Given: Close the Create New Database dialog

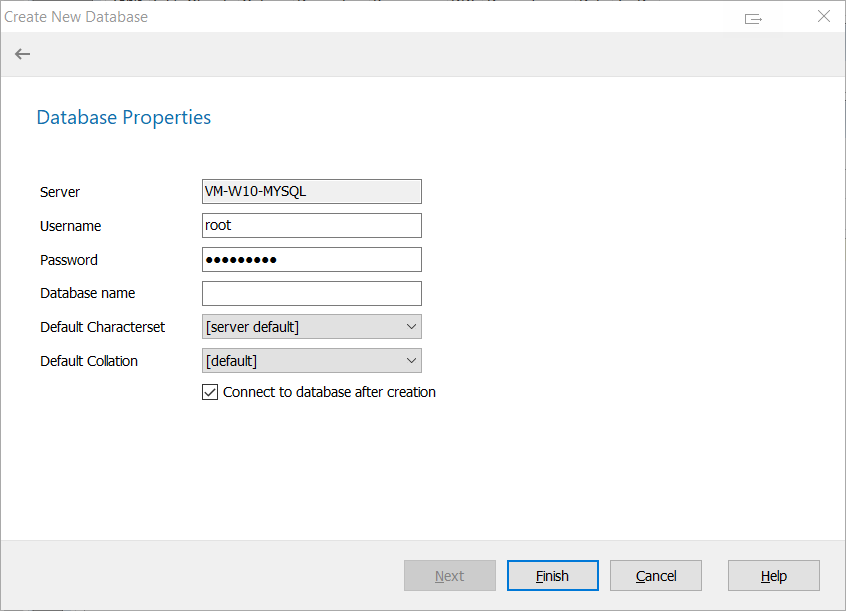Looking at the screenshot, I should click(823, 17).
